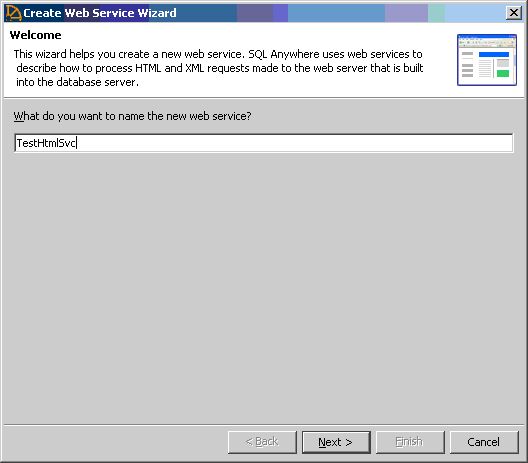Click the wizard description paragraph
528x463 pixels.
(x=218, y=68)
